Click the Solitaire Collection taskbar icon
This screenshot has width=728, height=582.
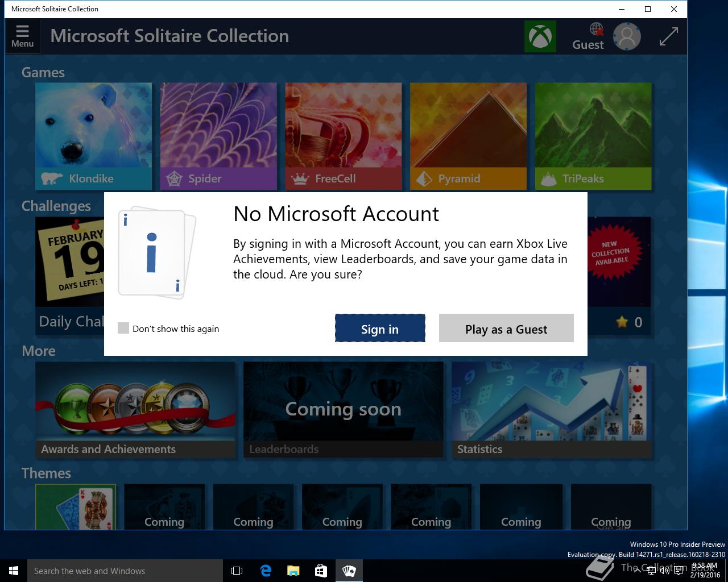[x=349, y=571]
